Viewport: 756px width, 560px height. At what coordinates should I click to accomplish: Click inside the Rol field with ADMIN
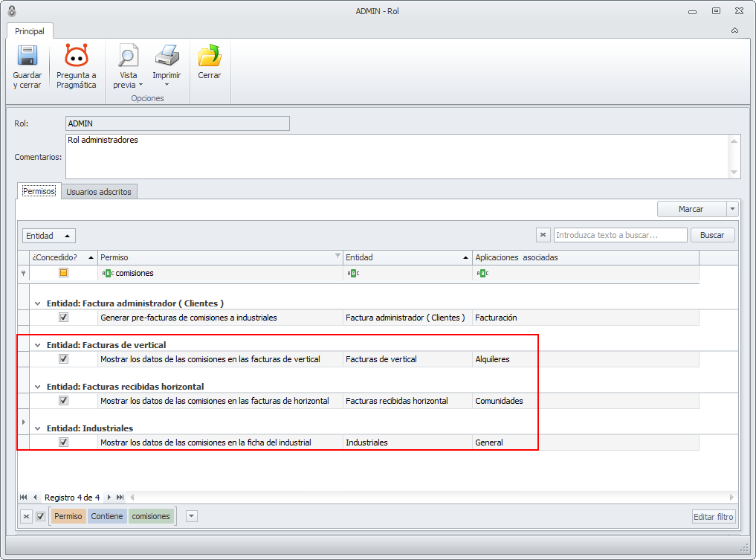coord(178,123)
